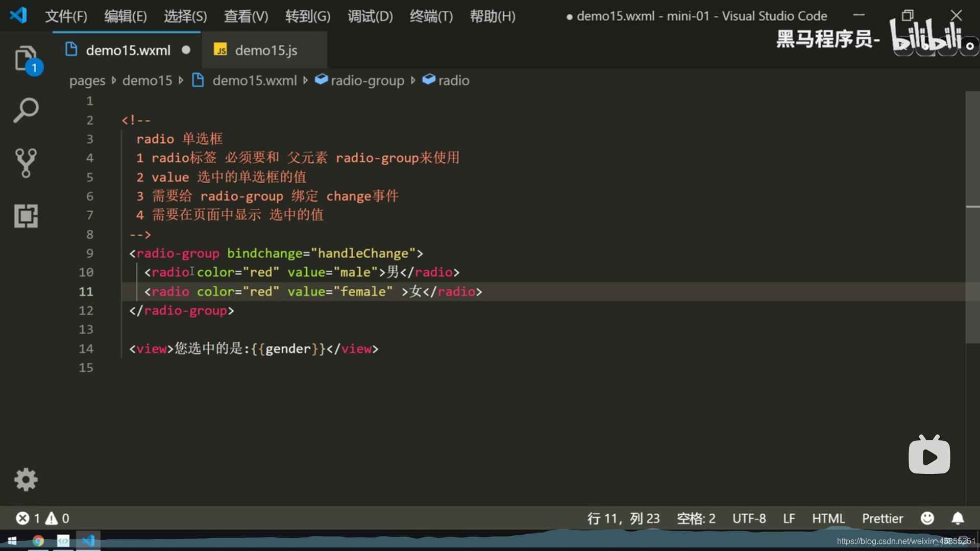980x551 pixels.
Task: Click the closing </radio-group> tag
Action: [182, 311]
